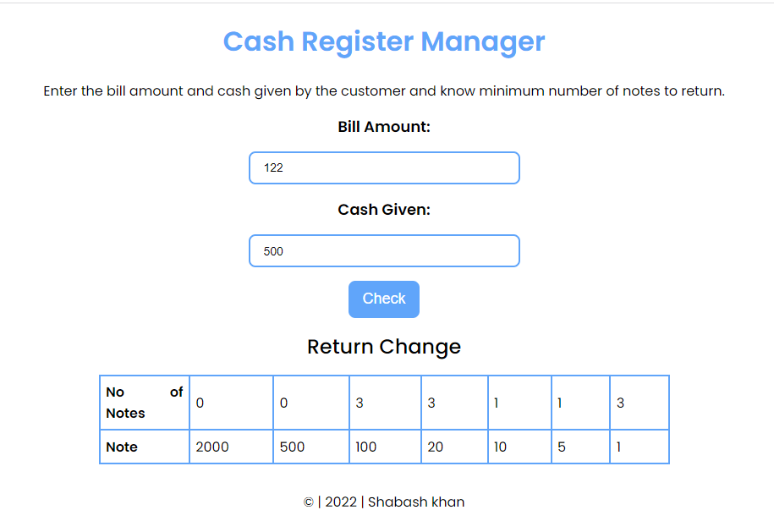Select the 10 note denomination cell
This screenshot has height=532, width=774.
pos(519,447)
